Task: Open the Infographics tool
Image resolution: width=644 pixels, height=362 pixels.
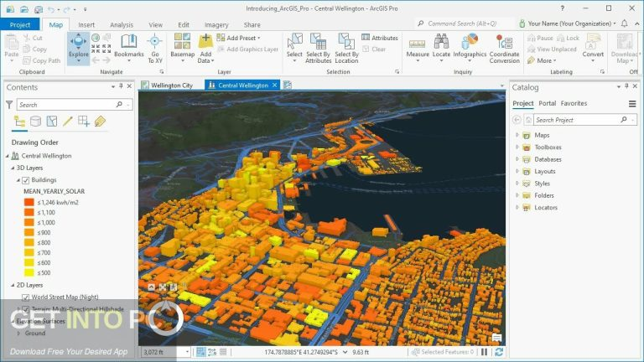Action: click(470, 46)
